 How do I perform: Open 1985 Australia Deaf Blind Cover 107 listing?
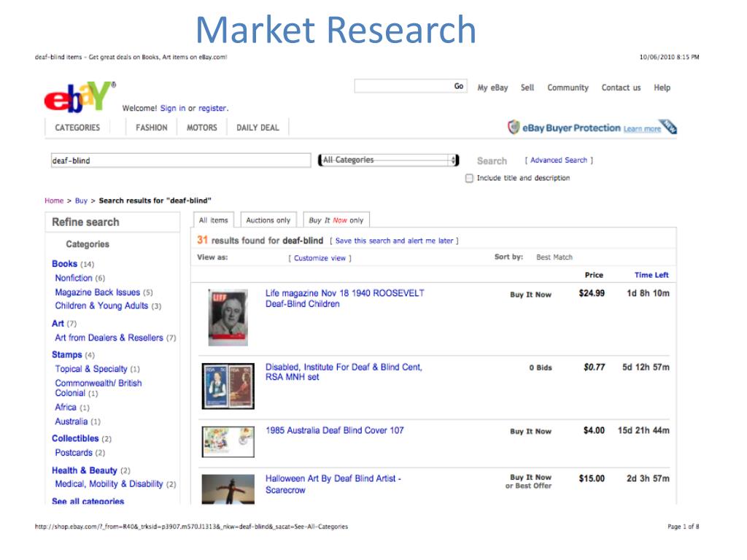334,430
